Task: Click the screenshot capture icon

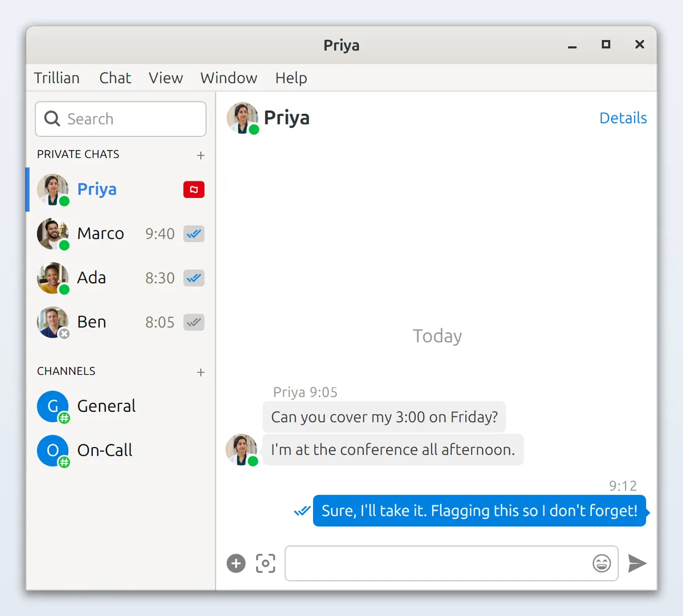Action: click(266, 564)
